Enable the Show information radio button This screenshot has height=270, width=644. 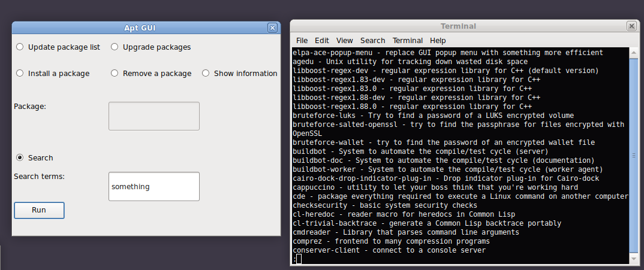pyautogui.click(x=206, y=73)
